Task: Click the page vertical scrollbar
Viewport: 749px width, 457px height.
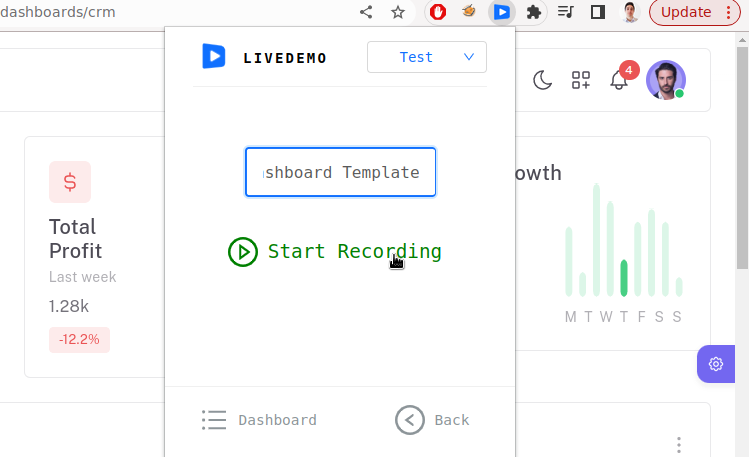Action: 742,158
